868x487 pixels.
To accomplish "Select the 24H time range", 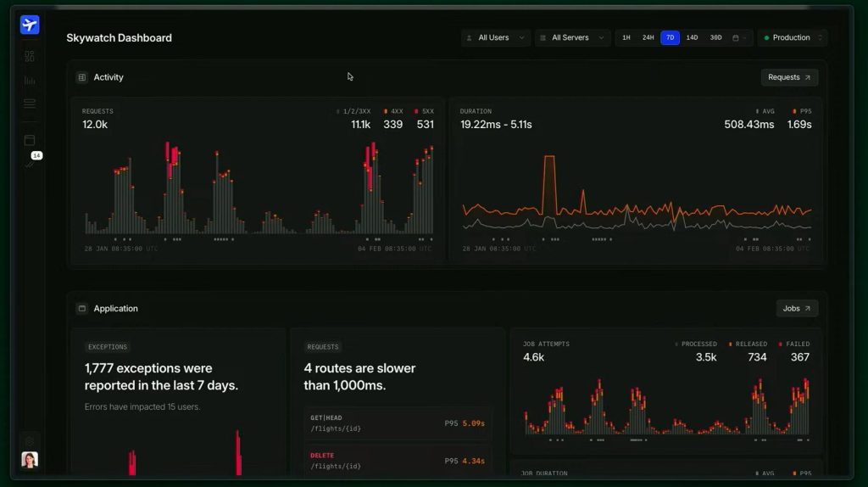I will [648, 38].
